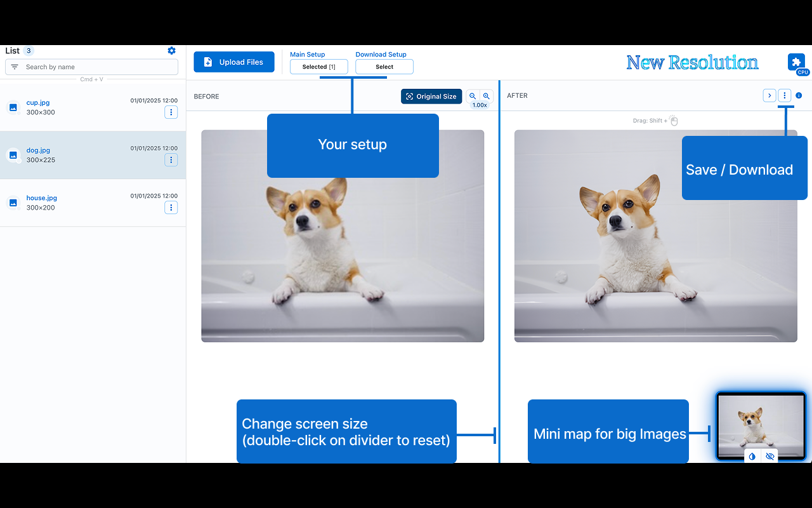812x508 pixels.
Task: Hide the mini map with eye icon
Action: tap(769, 457)
